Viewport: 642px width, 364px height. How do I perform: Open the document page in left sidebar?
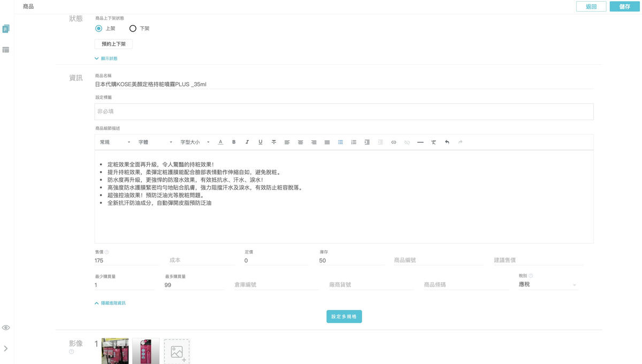[x=6, y=28]
